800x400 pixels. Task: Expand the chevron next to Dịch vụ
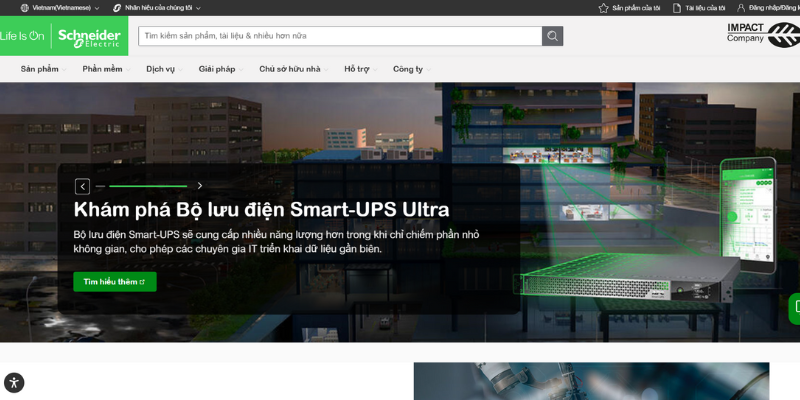tap(180, 70)
